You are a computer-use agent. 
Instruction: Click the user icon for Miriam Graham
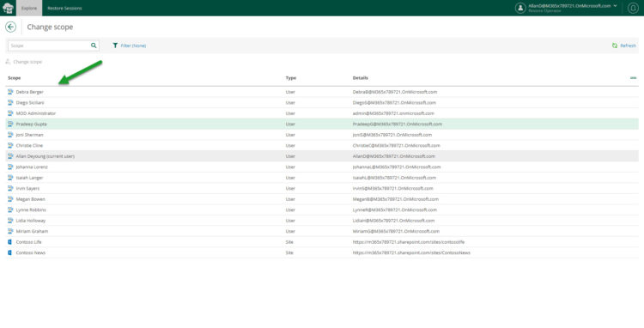[10, 231]
